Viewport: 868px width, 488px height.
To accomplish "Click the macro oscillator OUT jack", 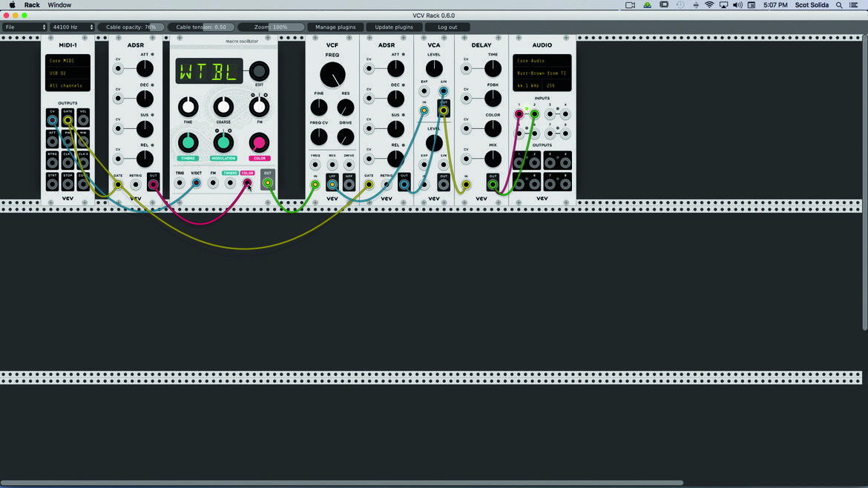I will tap(267, 182).
